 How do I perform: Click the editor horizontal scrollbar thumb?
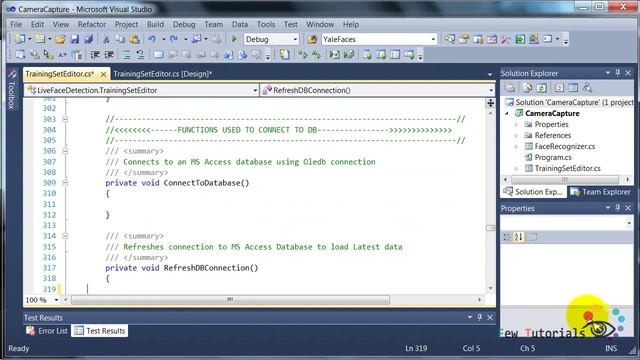tap(231, 300)
